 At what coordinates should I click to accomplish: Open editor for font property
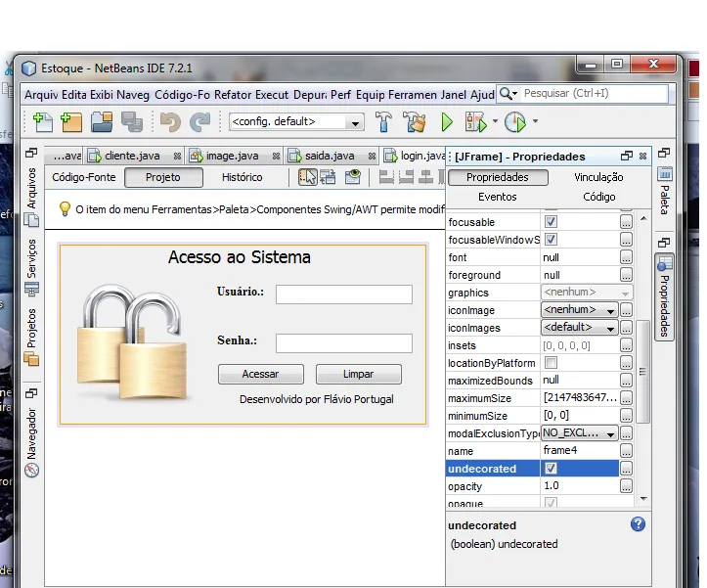click(x=626, y=257)
